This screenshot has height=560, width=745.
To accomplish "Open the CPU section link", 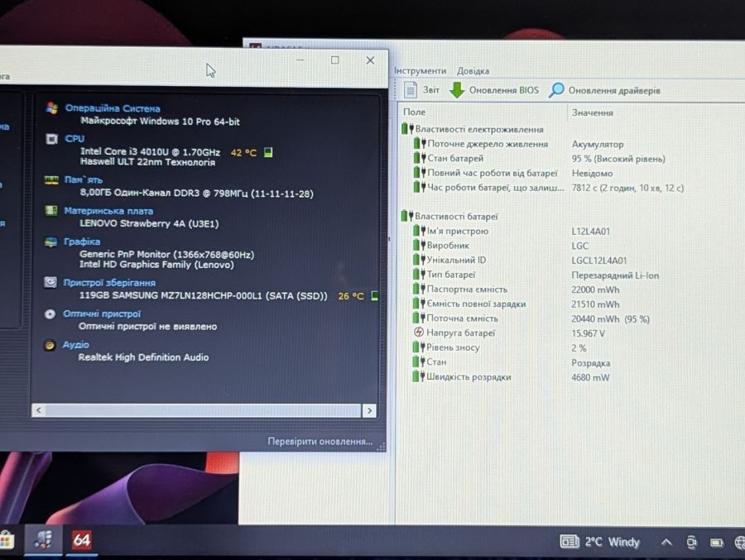I will point(74,139).
